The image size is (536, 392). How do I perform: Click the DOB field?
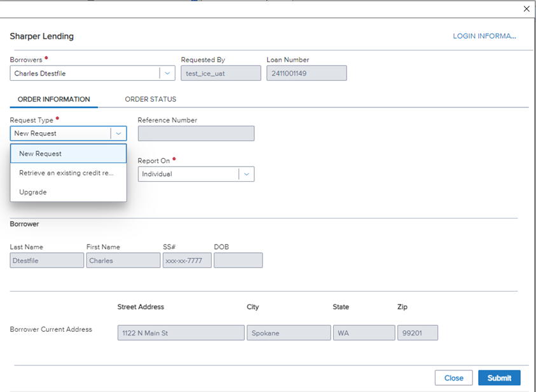click(x=238, y=260)
